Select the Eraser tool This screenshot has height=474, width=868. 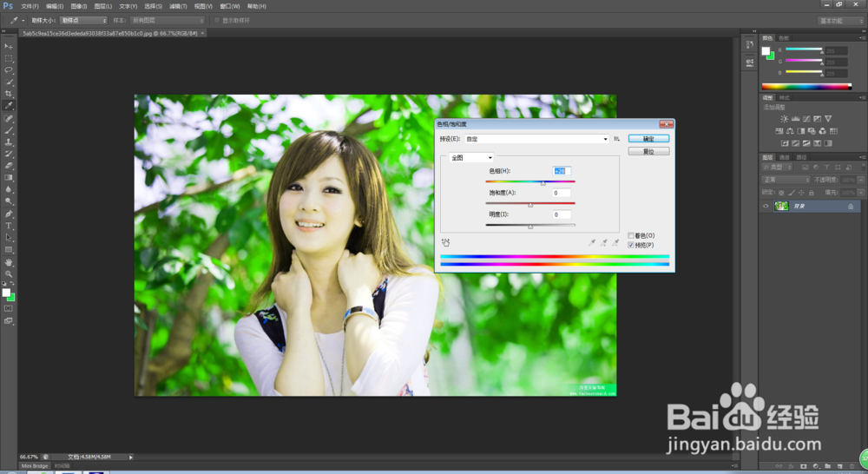coord(9,166)
